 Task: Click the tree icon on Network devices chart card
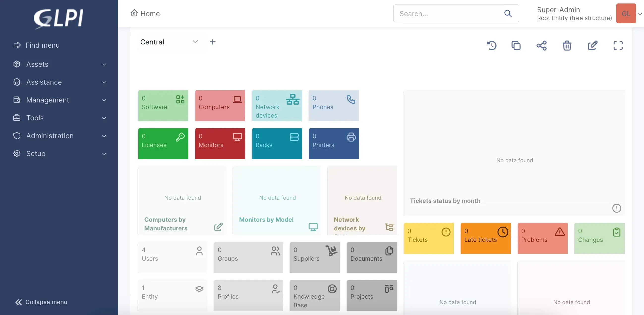389,227
